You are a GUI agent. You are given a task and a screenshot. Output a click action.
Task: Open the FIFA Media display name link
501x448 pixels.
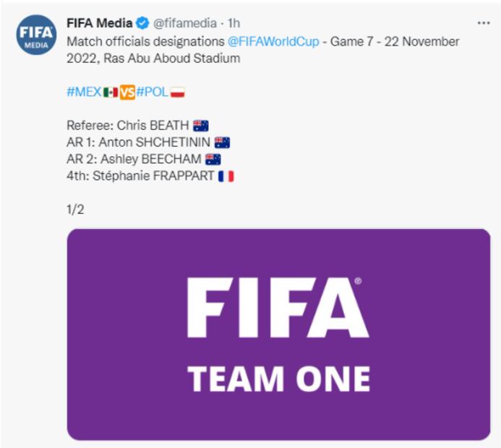tap(100, 23)
